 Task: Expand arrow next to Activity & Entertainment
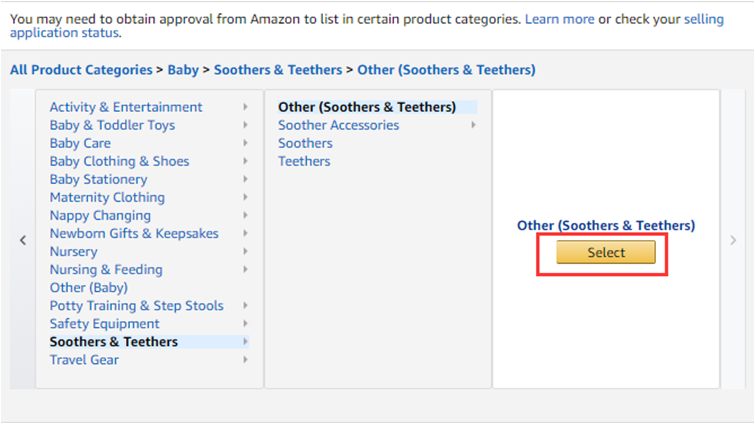245,107
